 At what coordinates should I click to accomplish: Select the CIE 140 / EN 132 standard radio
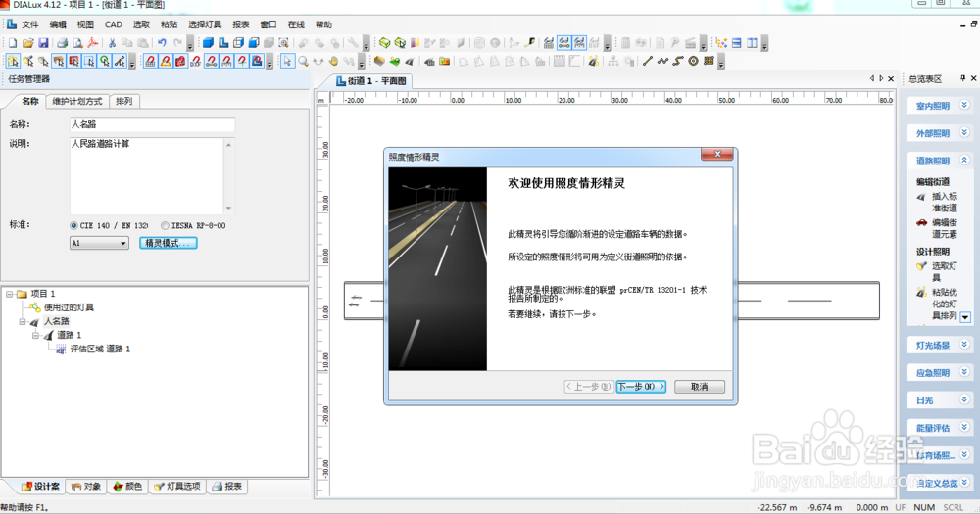point(73,225)
